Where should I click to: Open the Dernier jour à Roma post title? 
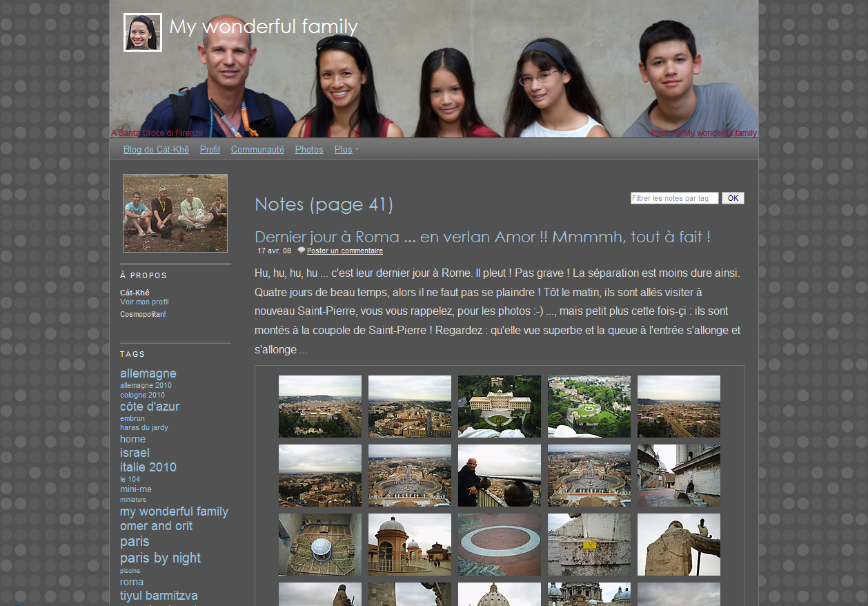click(482, 237)
